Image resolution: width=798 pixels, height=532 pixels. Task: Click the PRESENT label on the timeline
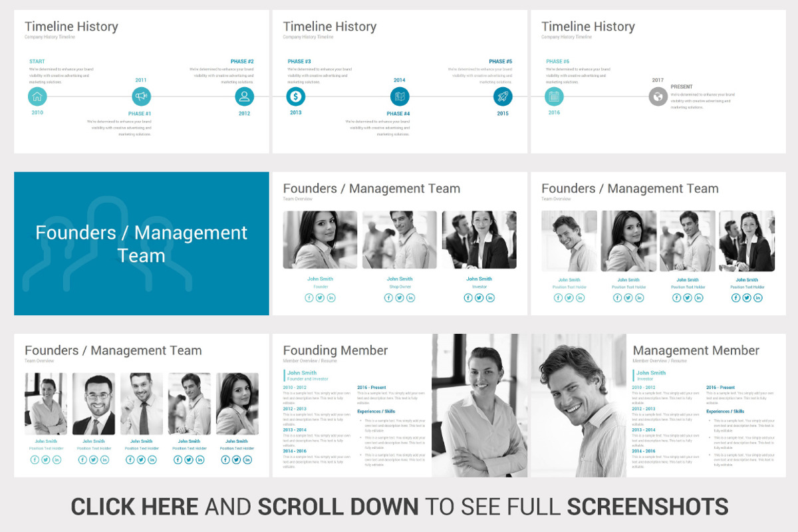click(682, 86)
